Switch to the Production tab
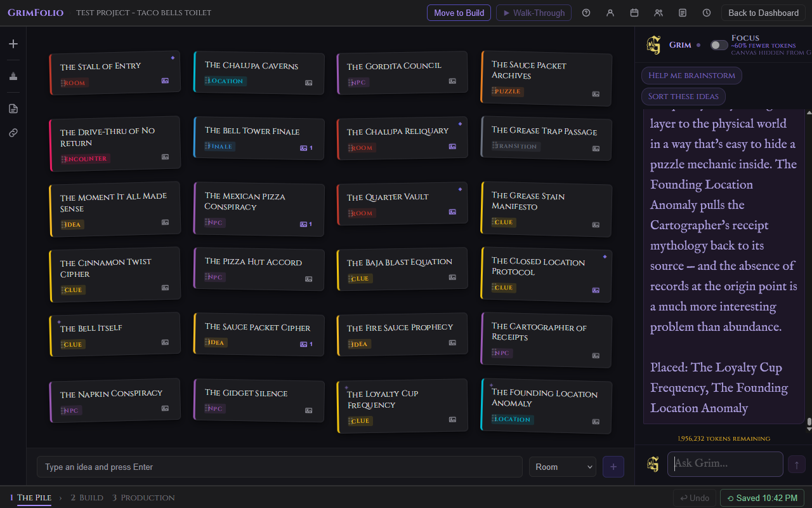 pyautogui.click(x=143, y=498)
